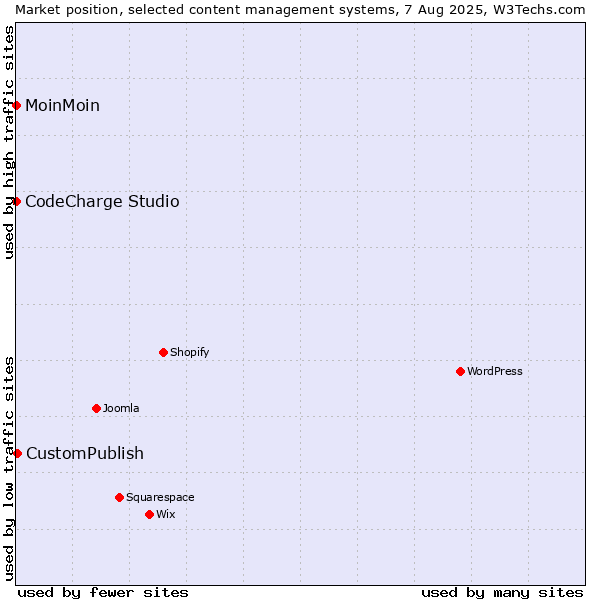Select the Joomla label text
600x600 pixels.
click(121, 409)
